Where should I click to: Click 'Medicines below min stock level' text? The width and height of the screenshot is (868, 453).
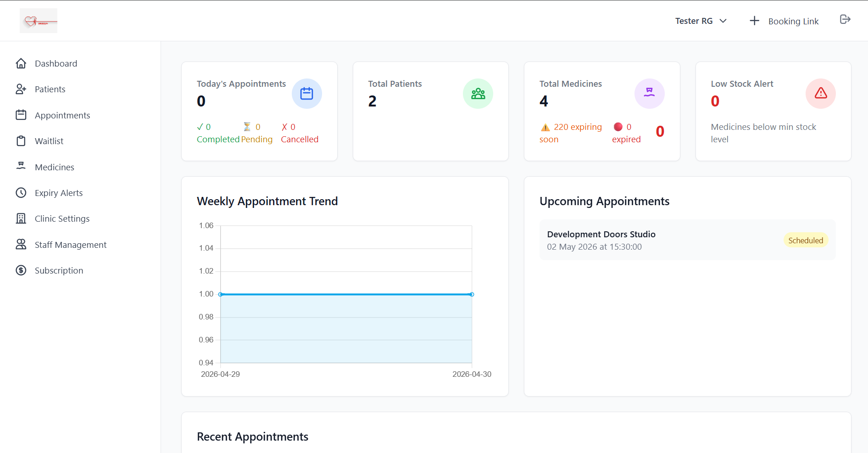coord(763,133)
